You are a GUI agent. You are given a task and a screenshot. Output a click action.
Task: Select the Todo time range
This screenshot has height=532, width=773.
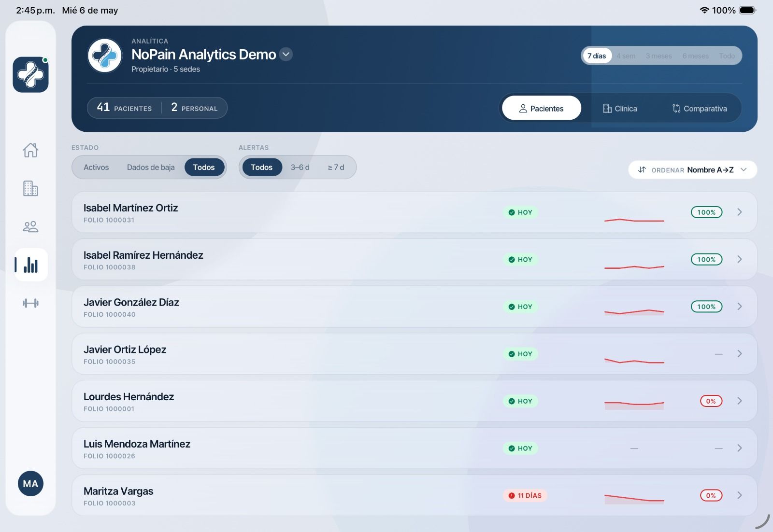(727, 56)
